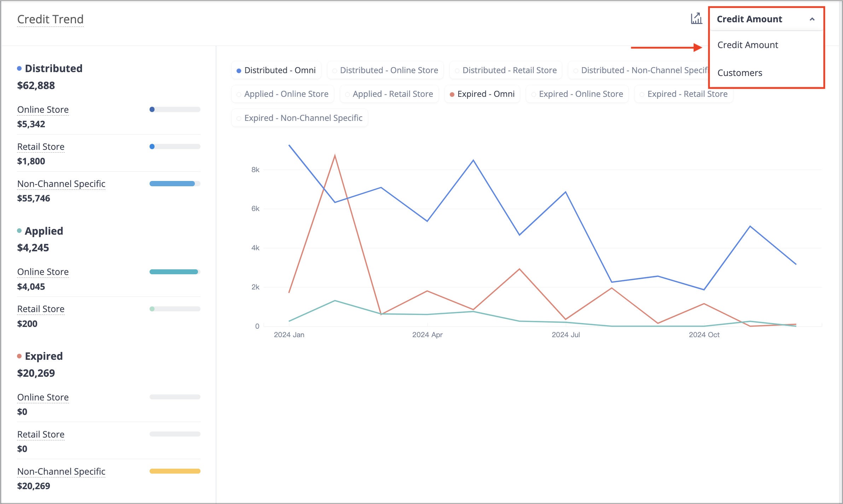Click the yellow Expired Non-Channel progress bar
The height and width of the screenshot is (504, 843).
(x=175, y=471)
